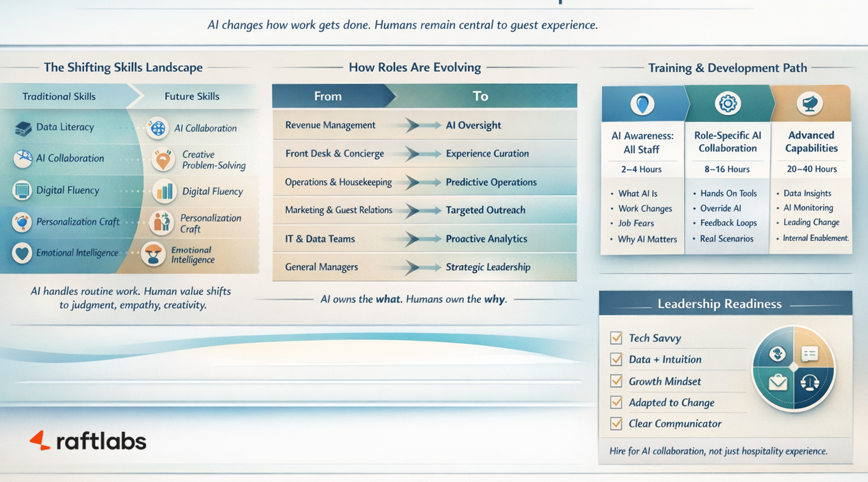Click the arrow after Revenue Management

tap(422, 125)
